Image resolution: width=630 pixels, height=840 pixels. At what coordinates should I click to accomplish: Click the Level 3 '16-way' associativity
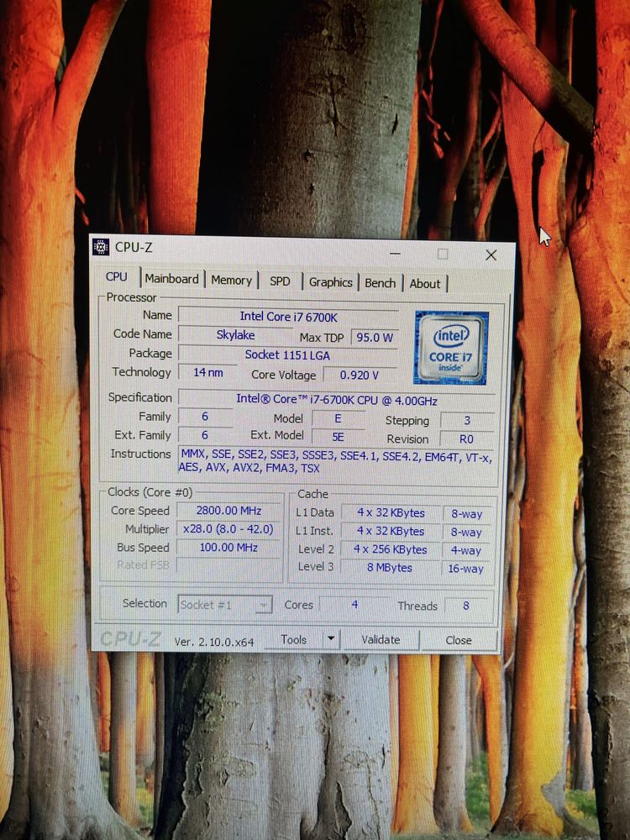pos(465,569)
